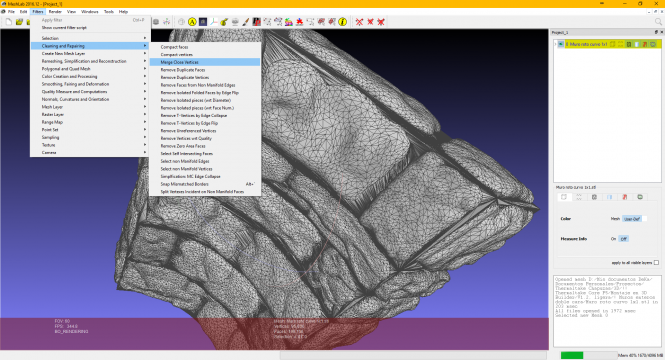Screen dimensions: 665x360
Task: Click the last red X delete icon
Action: (x=381, y=22)
